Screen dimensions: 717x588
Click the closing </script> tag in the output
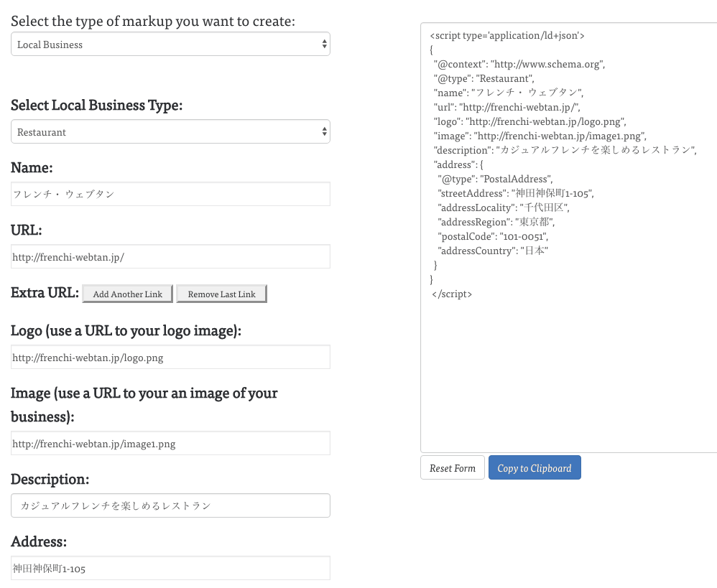(x=452, y=294)
